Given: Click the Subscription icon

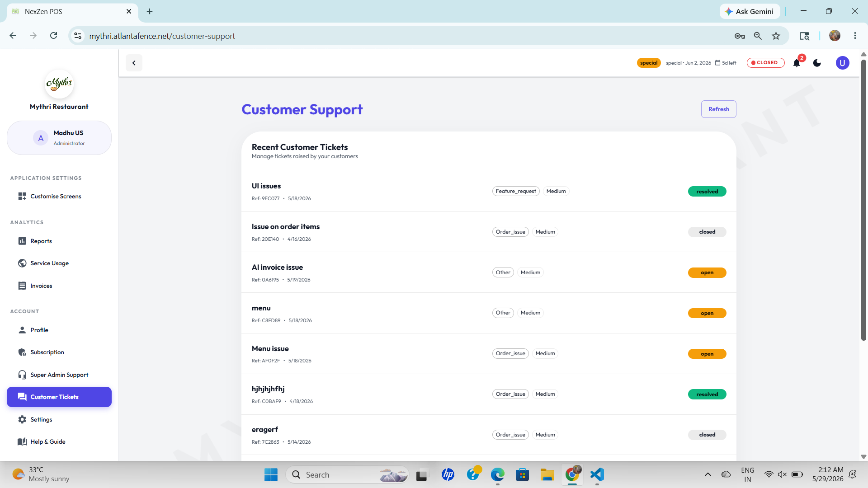Looking at the screenshot, I should point(22,352).
